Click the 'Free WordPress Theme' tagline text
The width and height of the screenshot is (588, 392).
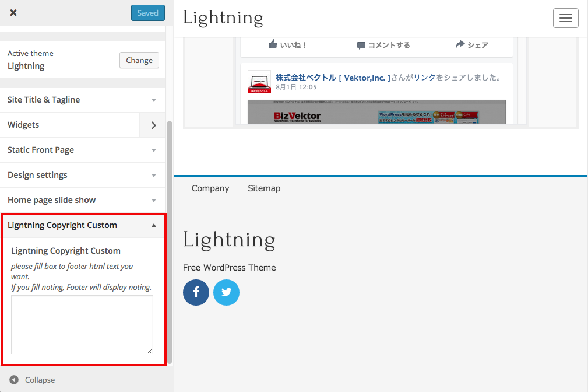pos(230,268)
